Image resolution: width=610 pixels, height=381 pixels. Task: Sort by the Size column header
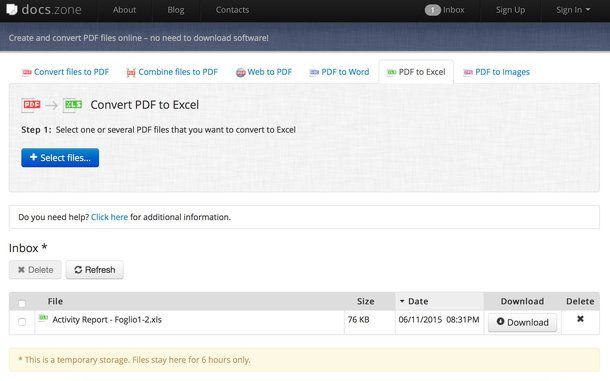click(x=366, y=301)
